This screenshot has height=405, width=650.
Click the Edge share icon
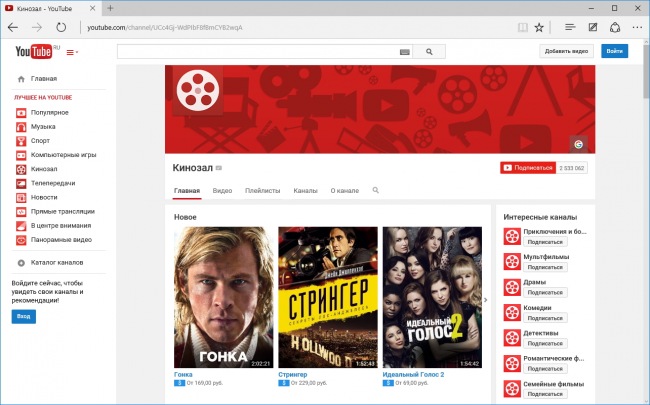(x=615, y=27)
